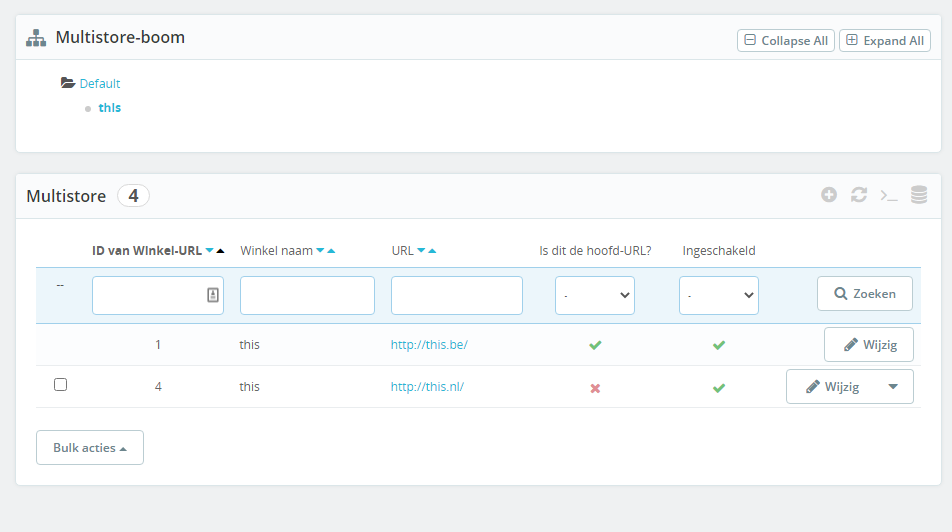Click the Zoeken search button
This screenshot has height=532, width=952.
click(x=865, y=294)
